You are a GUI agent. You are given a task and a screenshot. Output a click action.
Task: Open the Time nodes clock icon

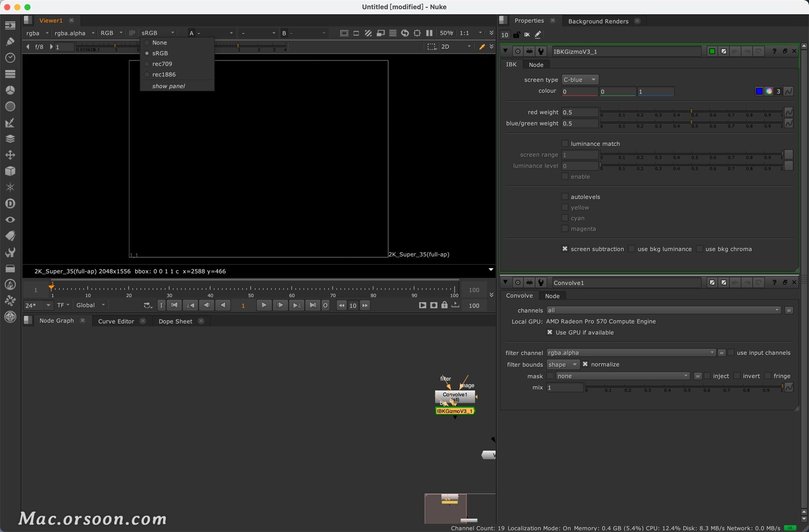10,58
